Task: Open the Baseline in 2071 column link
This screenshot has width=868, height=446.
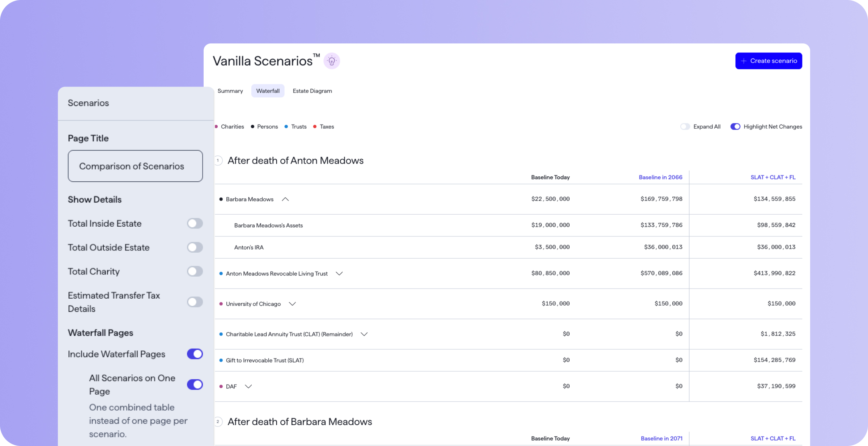Action: click(x=661, y=438)
